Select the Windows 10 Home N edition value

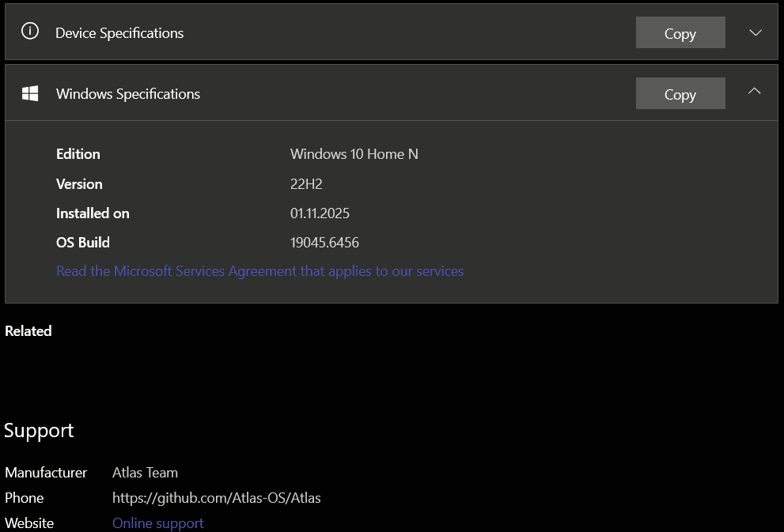354,154
